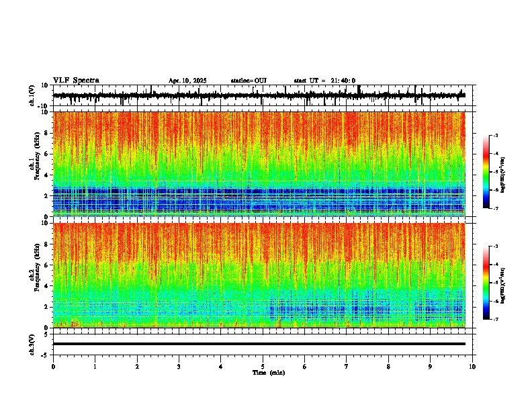Click the '-7' label on ch.2 colorbar
The image size is (532, 411).
click(495, 319)
